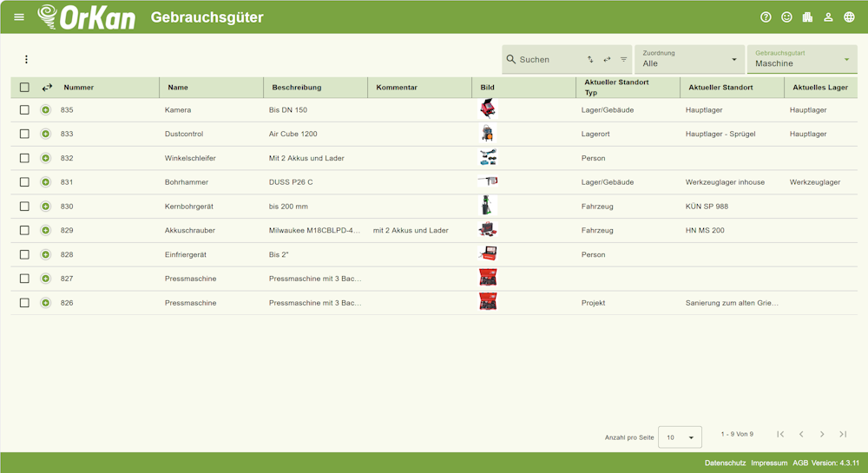Click the green plus icon for item 829

(x=45, y=230)
